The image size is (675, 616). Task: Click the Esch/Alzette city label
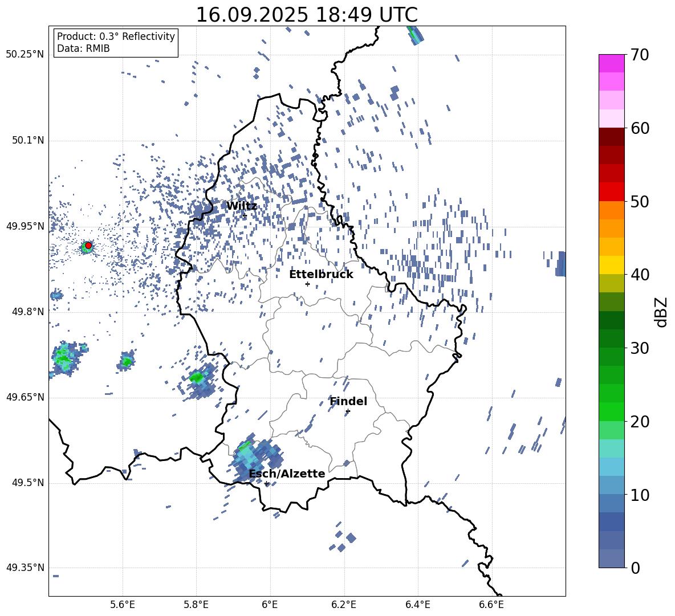pos(287,474)
